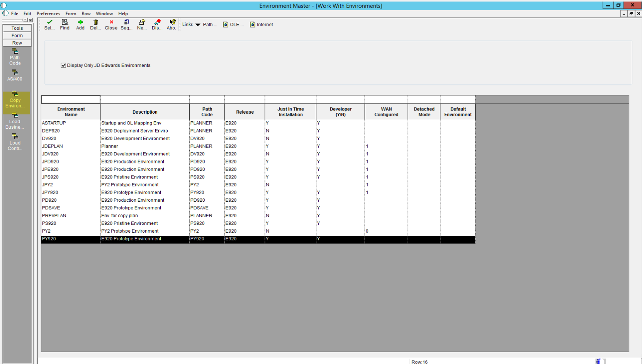Image resolution: width=642 pixels, height=364 pixels.
Task: Click the Form sidebar button
Action: point(17,36)
